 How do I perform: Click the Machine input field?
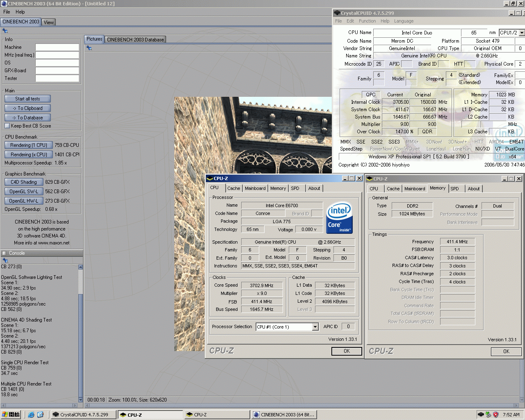pyautogui.click(x=57, y=47)
